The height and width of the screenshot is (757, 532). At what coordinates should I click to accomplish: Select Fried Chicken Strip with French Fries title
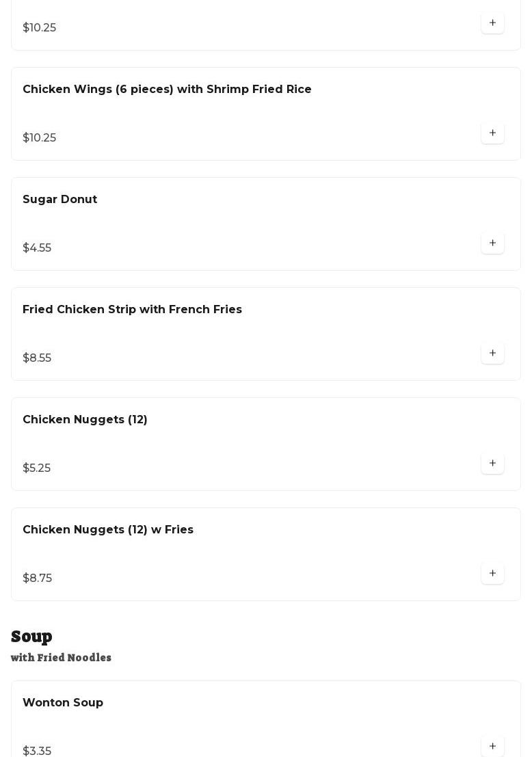132,310
